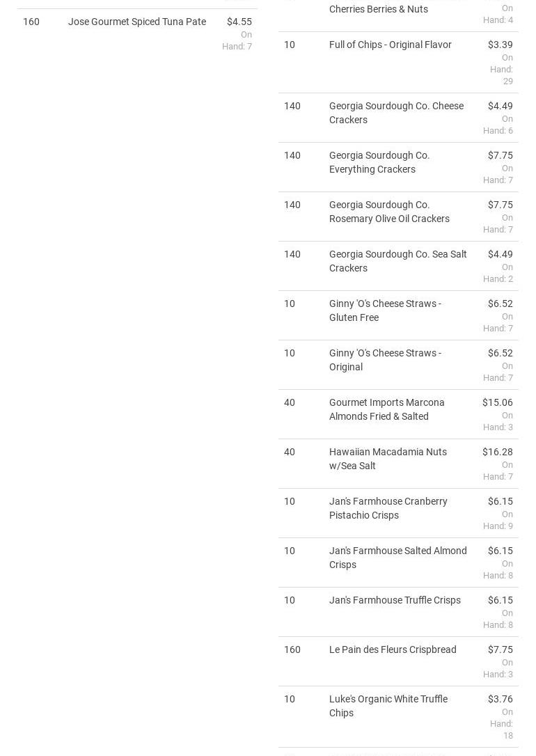Select Le Pain des Fleurs Crispbread
This screenshot has height=756, width=536.
point(393,649)
